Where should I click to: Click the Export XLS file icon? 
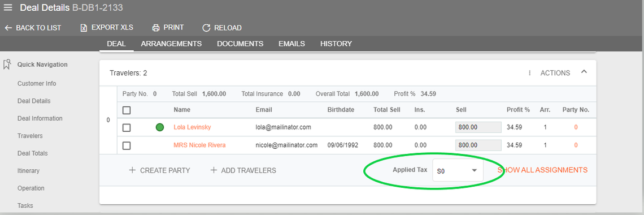[84, 28]
